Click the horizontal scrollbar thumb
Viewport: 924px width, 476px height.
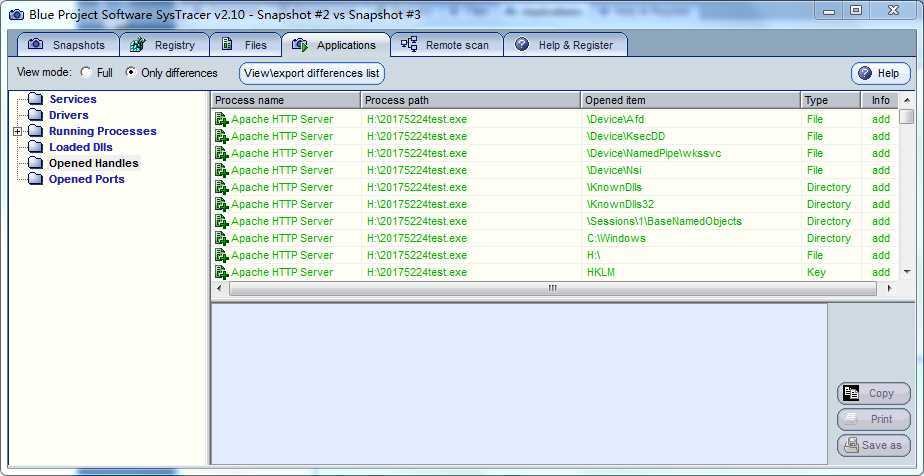[x=552, y=289]
